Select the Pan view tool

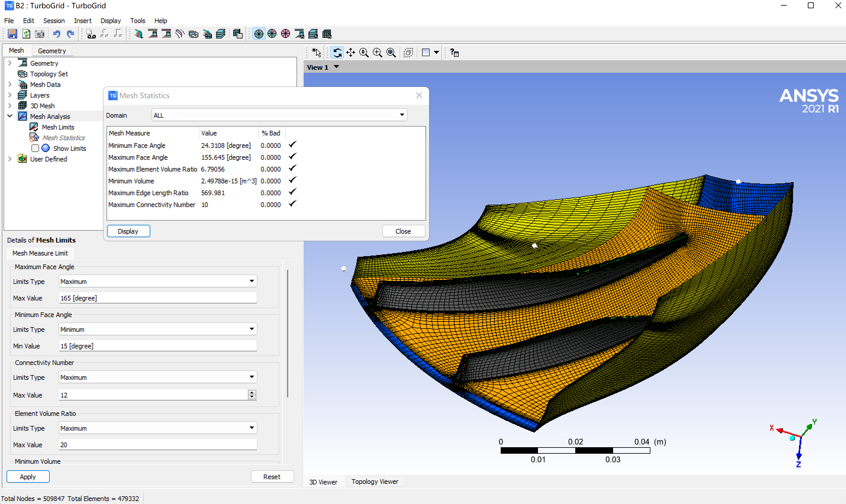[351, 53]
